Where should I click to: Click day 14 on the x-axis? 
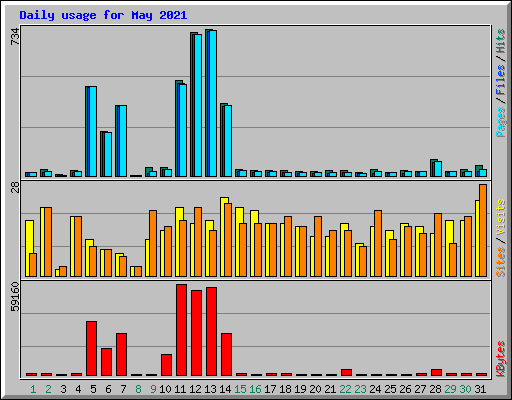(225, 389)
